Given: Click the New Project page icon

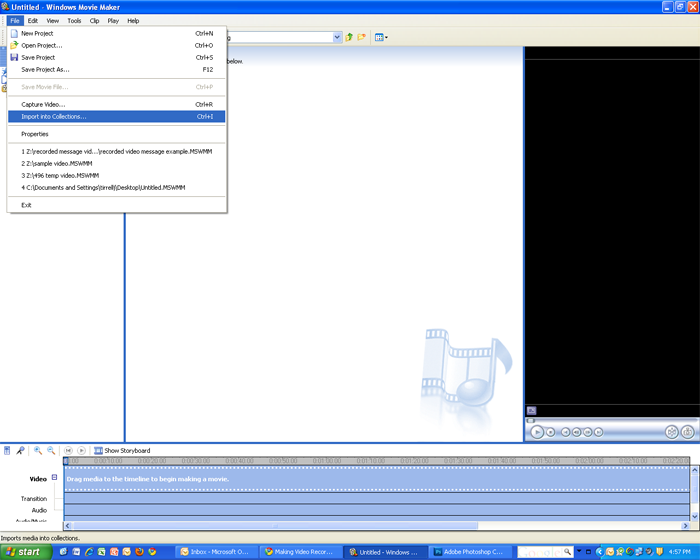Looking at the screenshot, I should pyautogui.click(x=14, y=33).
